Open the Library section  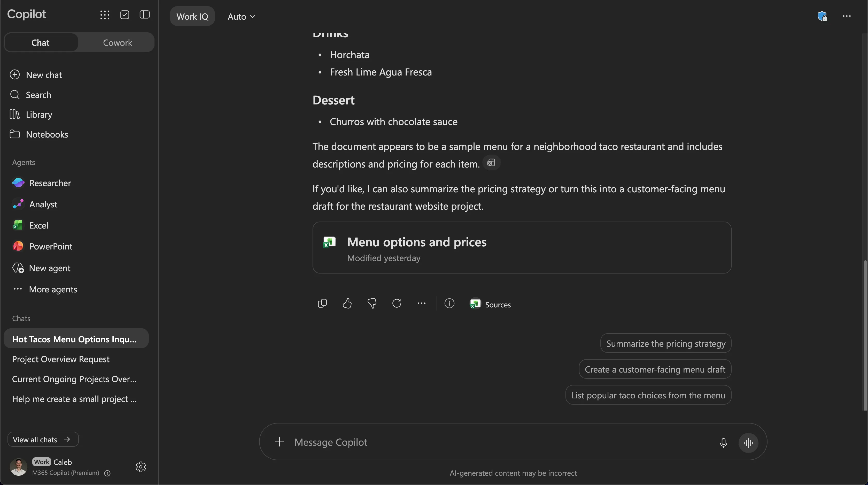31,115
